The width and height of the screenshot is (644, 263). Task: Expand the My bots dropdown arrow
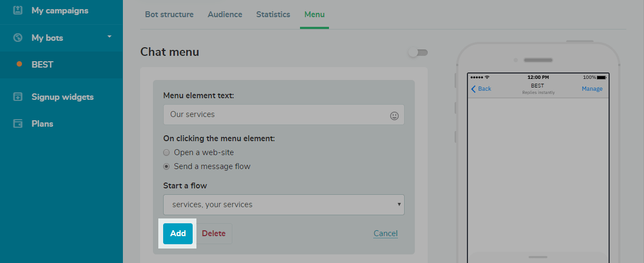point(109,37)
